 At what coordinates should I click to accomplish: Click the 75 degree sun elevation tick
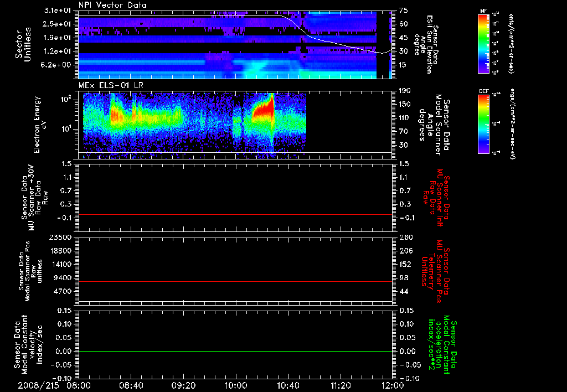(404, 11)
